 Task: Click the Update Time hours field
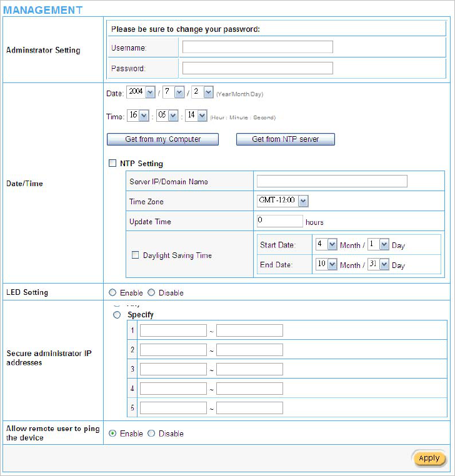279,221
